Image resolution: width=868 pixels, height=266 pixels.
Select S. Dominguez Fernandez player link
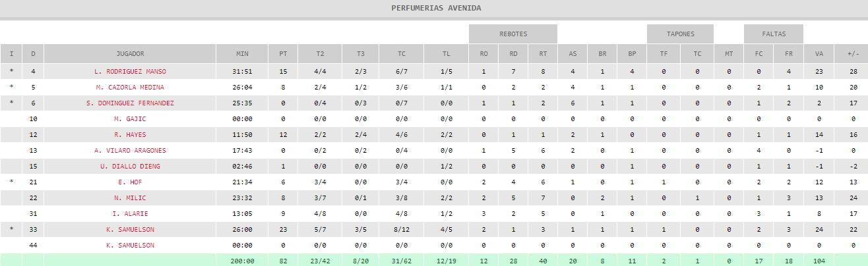(130, 103)
